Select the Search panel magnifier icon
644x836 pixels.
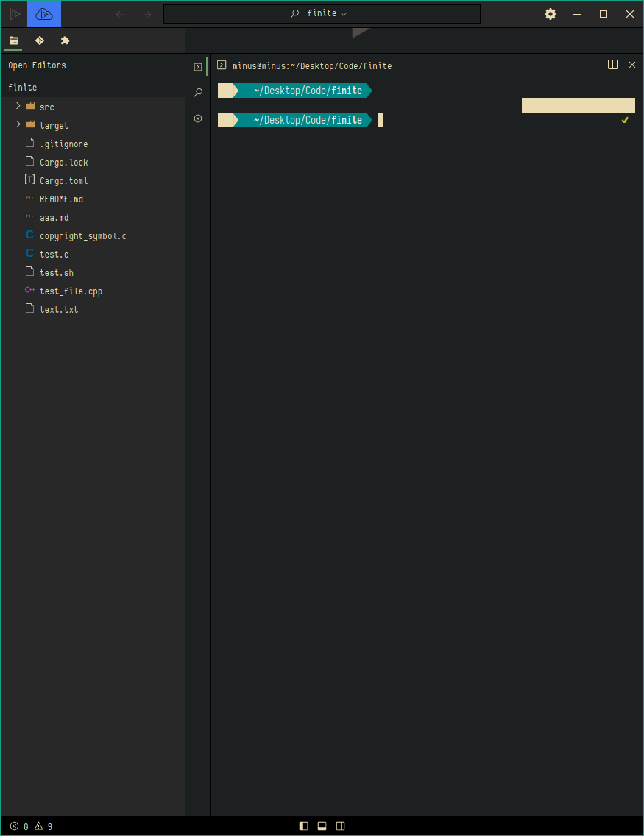[x=198, y=92]
